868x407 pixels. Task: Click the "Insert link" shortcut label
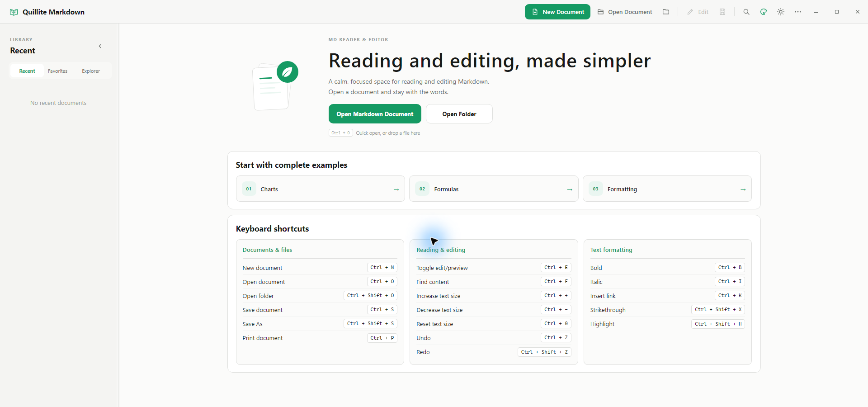(603, 296)
